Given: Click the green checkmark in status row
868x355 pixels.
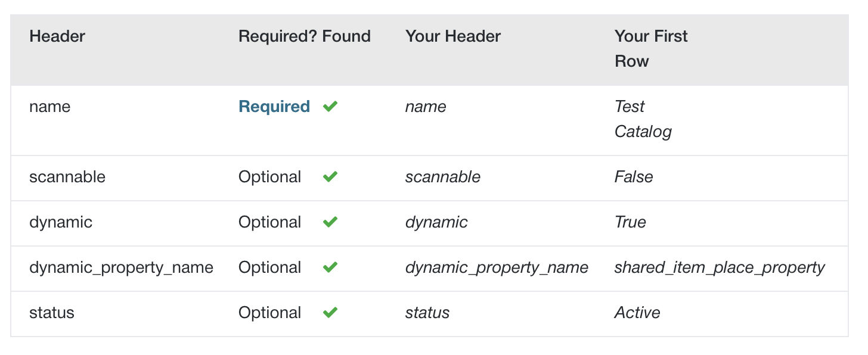Looking at the screenshot, I should pos(330,313).
